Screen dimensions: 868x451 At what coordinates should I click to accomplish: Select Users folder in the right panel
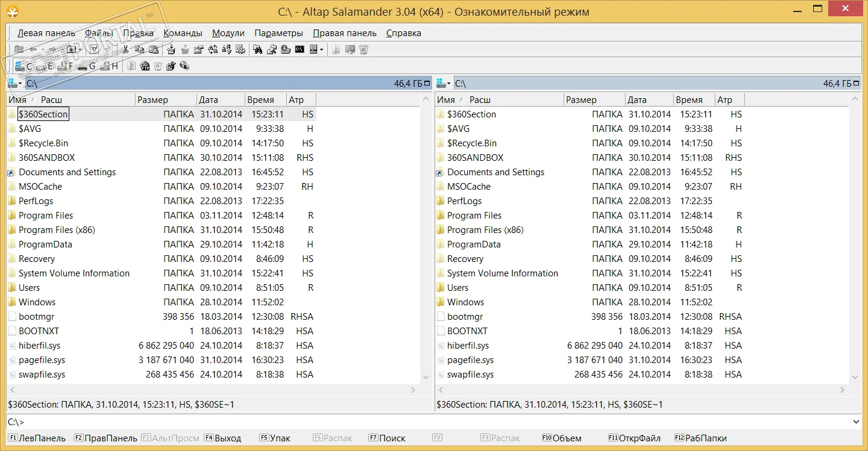(458, 288)
